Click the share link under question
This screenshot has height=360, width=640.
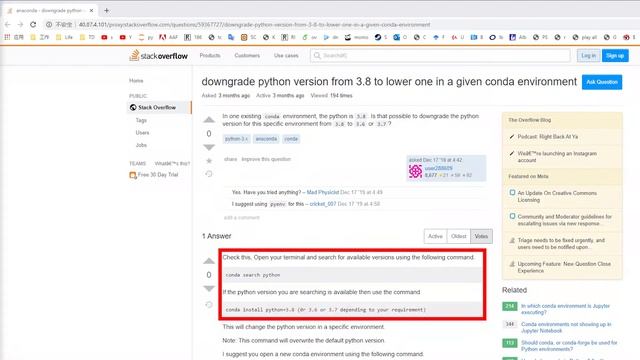click(230, 159)
